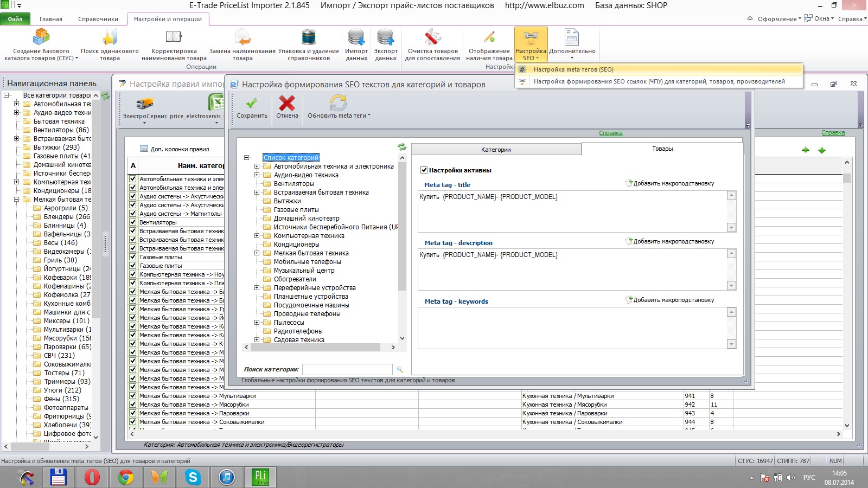Open the Справка link in the SEO dialog

pyautogui.click(x=611, y=133)
